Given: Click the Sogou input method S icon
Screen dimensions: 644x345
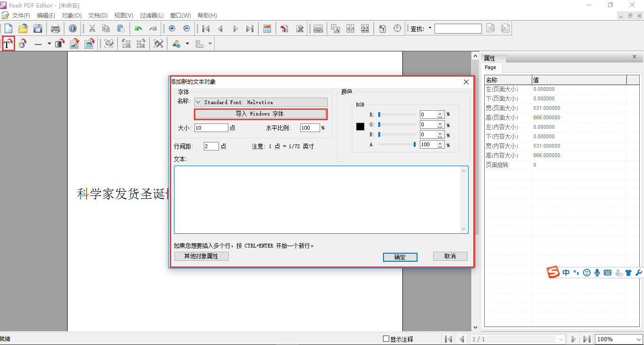Looking at the screenshot, I should pos(553,273).
